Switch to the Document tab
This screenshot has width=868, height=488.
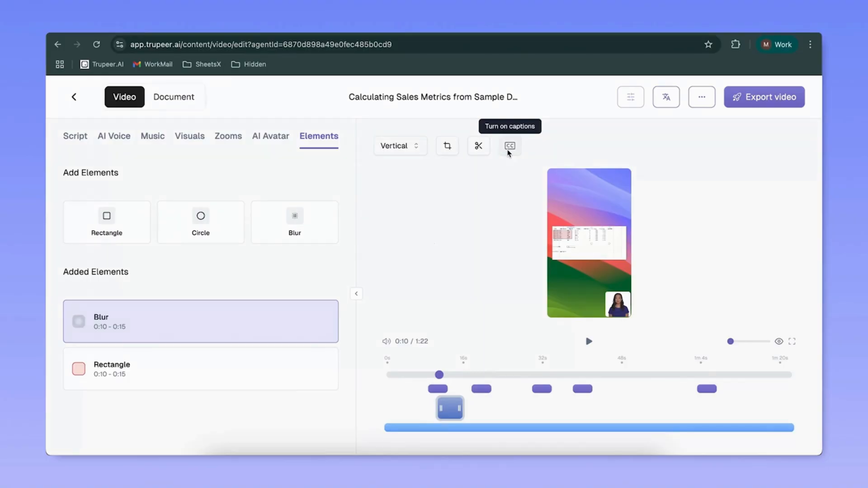(174, 97)
